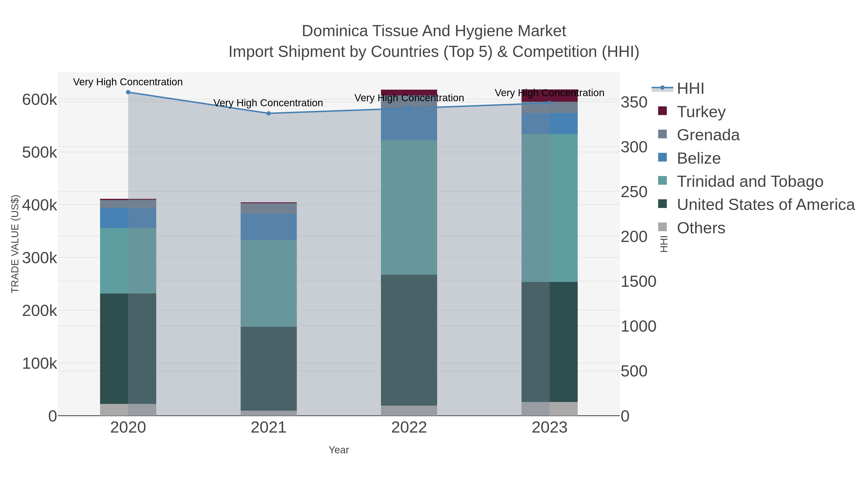Viewport: 868px width, 488px height.
Task: Toggle Grenada series in the legend
Action: click(699, 135)
